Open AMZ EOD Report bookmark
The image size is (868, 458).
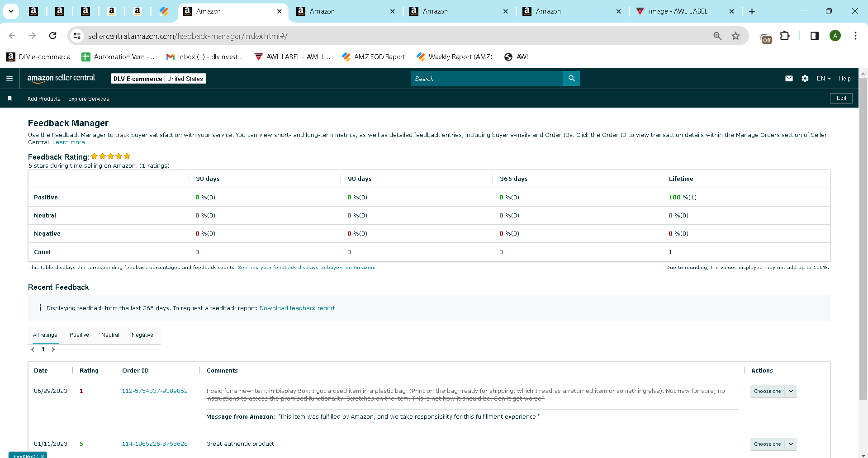(x=374, y=57)
